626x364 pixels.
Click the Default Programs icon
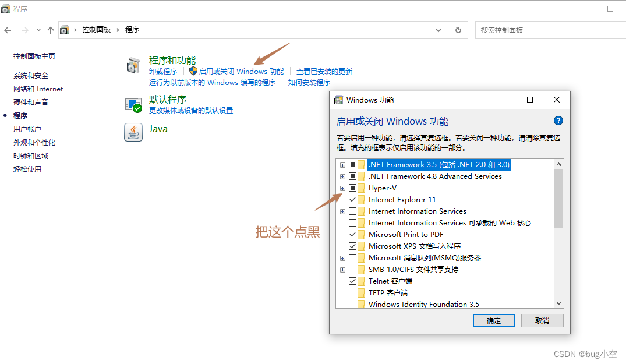coord(133,105)
